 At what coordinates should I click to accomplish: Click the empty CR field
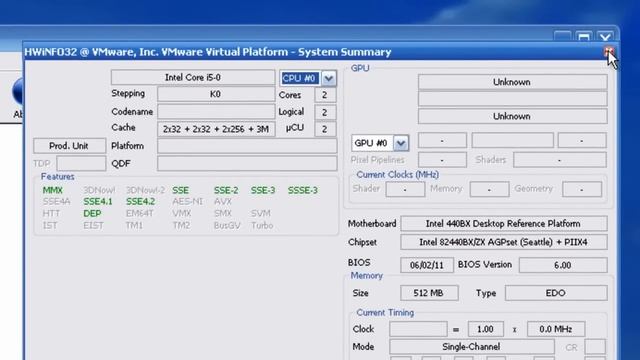pyautogui.click(x=595, y=347)
